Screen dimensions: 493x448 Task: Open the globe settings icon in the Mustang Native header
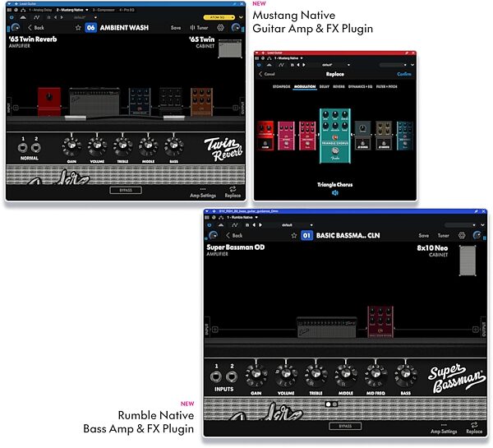[221, 28]
